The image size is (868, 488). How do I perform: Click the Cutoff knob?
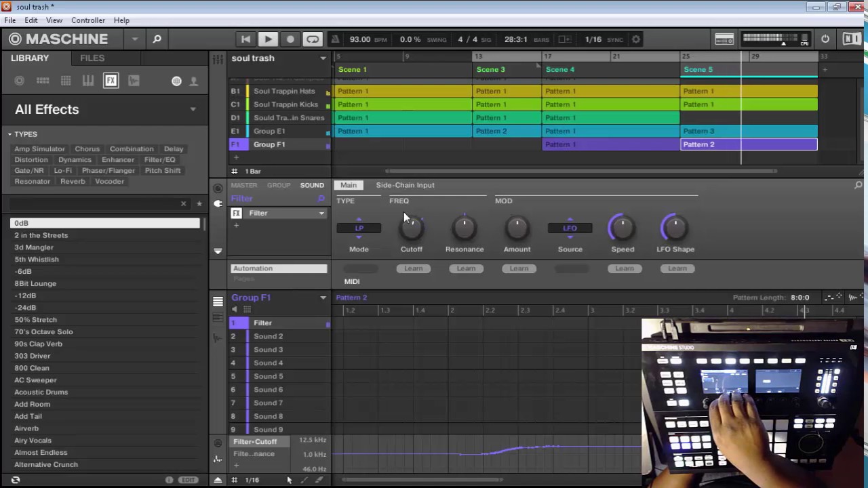pyautogui.click(x=411, y=228)
